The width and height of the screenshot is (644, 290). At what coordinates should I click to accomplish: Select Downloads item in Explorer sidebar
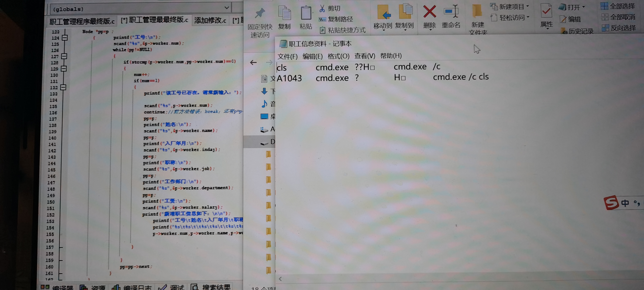pos(268,91)
